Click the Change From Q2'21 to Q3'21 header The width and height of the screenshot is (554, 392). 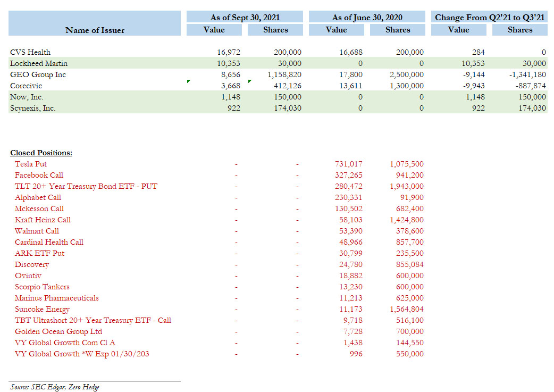489,18
